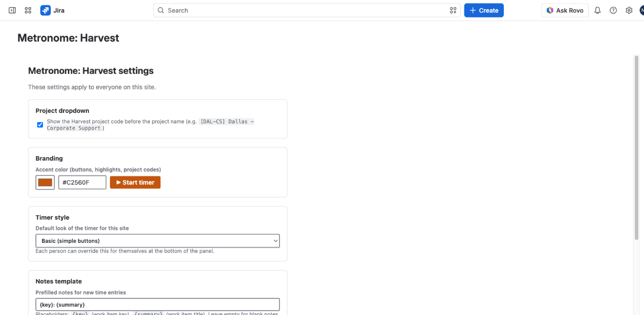644x315 pixels.
Task: Click the page vertical scrollbar
Action: pos(637,147)
